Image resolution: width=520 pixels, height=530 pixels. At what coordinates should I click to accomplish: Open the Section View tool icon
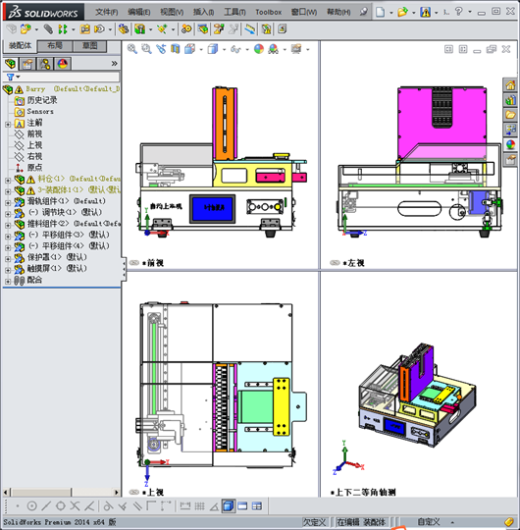175,49
